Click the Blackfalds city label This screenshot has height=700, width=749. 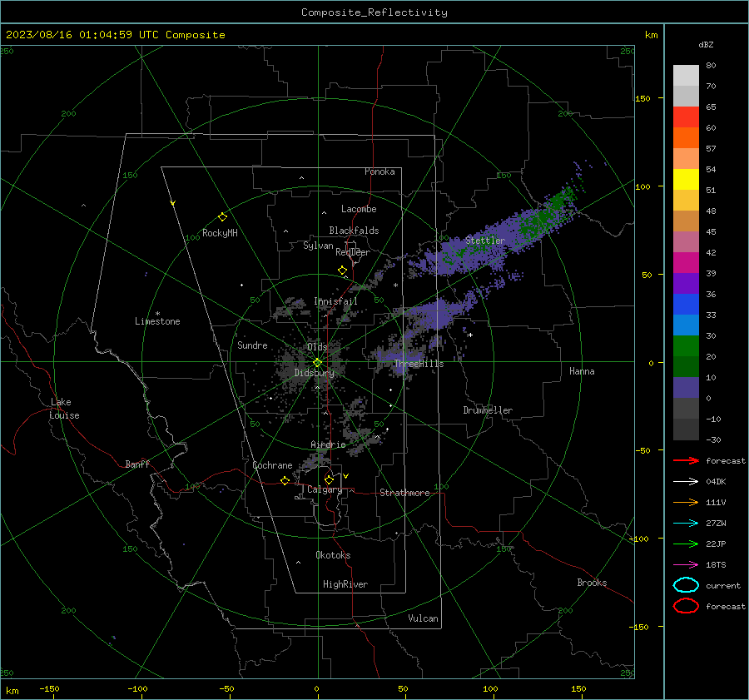click(x=354, y=231)
